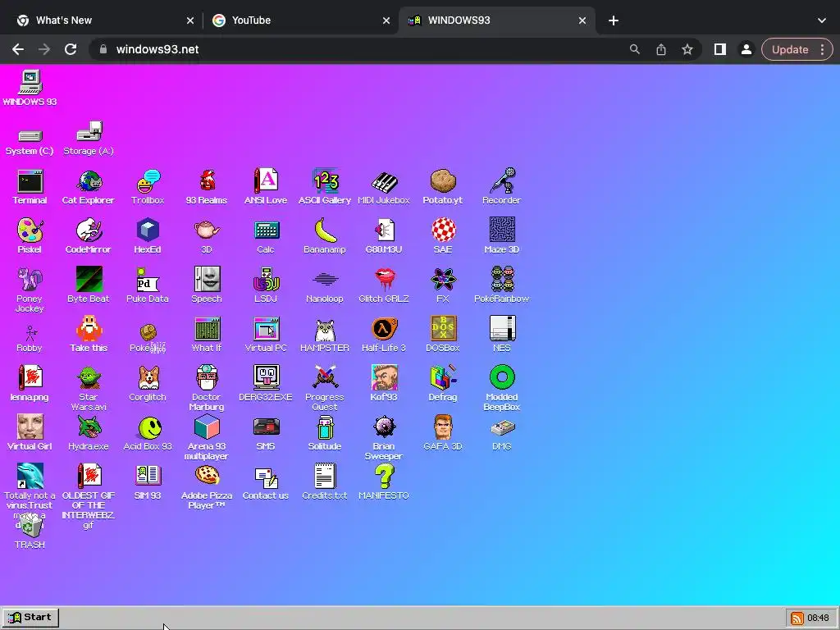This screenshot has height=630, width=840.
Task: Click the Start button
Action: [30, 618]
